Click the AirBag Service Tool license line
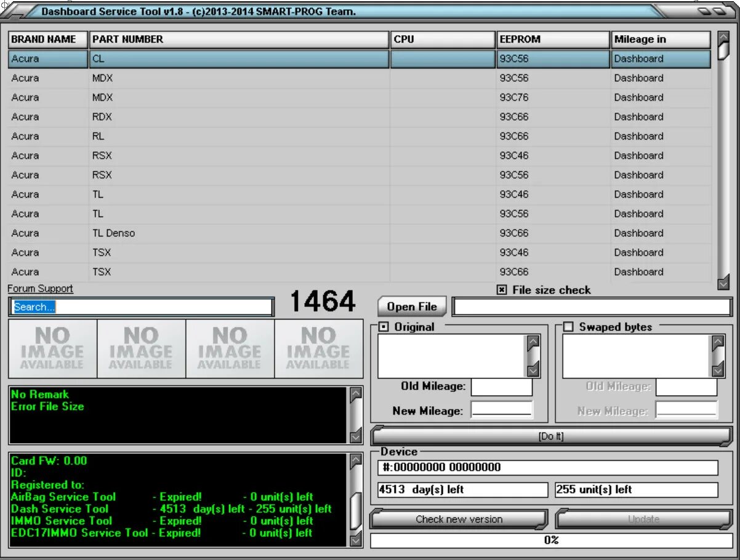This screenshot has height=560, width=740. point(162,497)
